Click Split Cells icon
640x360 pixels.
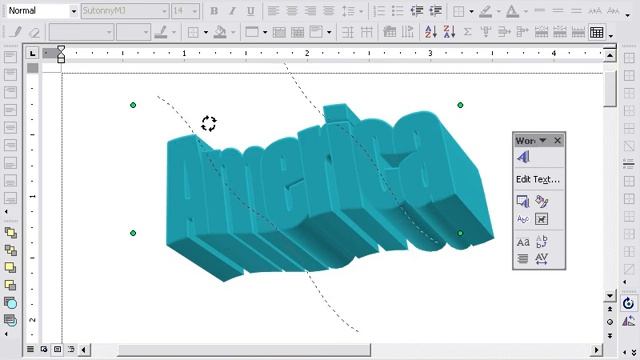coord(298,32)
